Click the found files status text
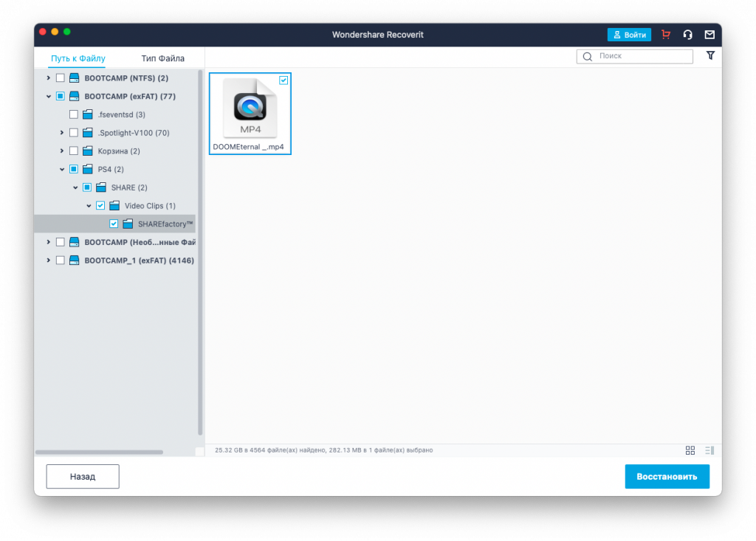This screenshot has height=541, width=756. pyautogui.click(x=323, y=450)
